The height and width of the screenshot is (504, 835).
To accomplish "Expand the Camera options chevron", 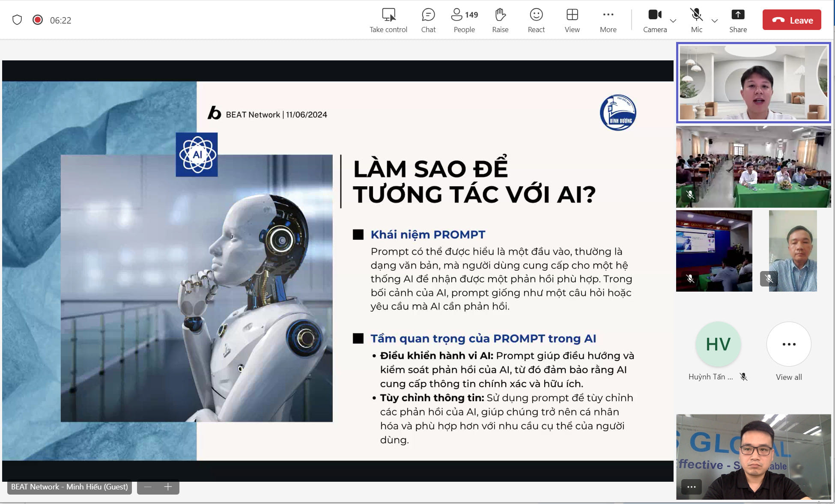I will click(673, 21).
